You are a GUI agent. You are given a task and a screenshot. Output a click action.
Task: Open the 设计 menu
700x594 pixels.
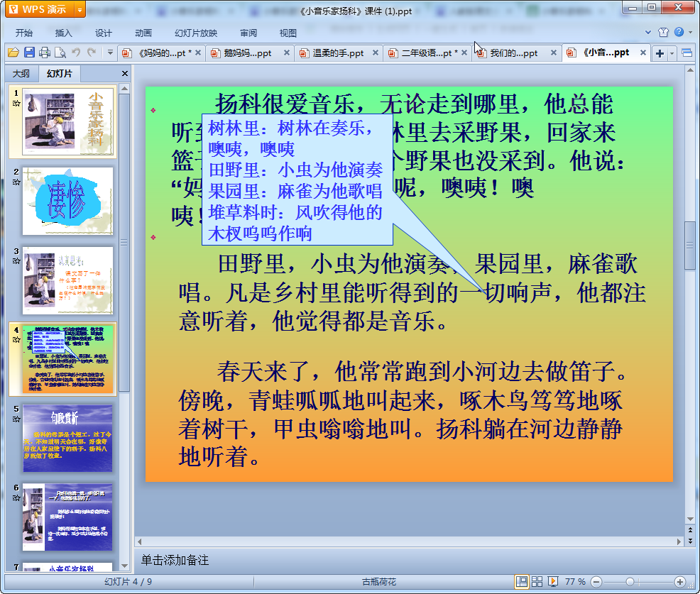(103, 33)
